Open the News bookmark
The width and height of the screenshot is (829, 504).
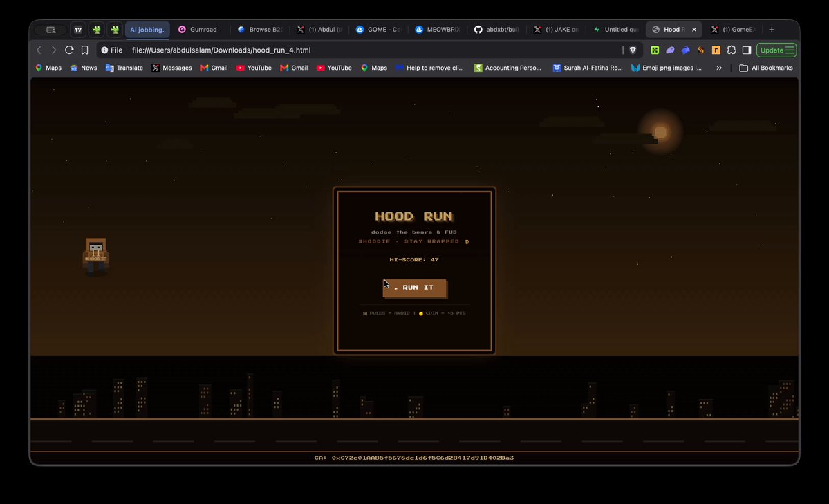84,68
